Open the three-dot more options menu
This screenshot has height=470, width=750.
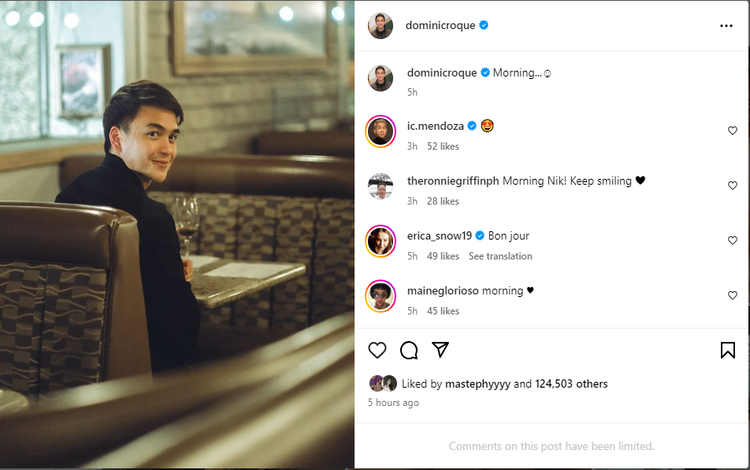coord(726,26)
